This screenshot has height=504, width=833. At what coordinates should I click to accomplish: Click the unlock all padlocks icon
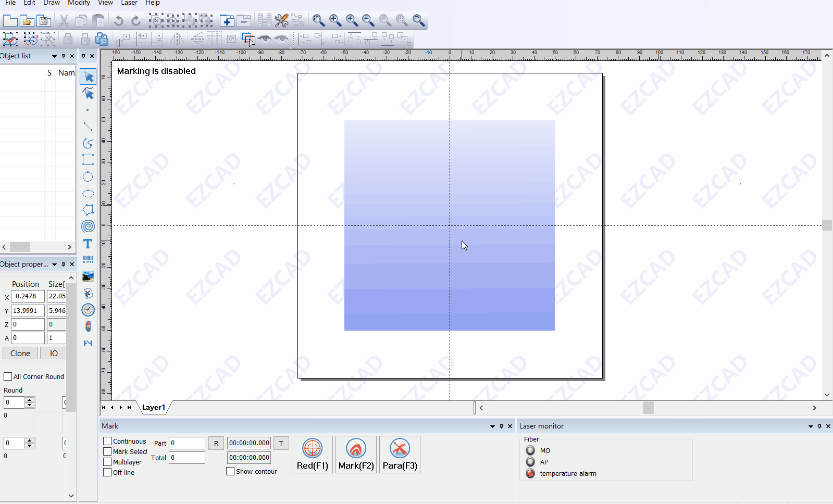tap(102, 39)
